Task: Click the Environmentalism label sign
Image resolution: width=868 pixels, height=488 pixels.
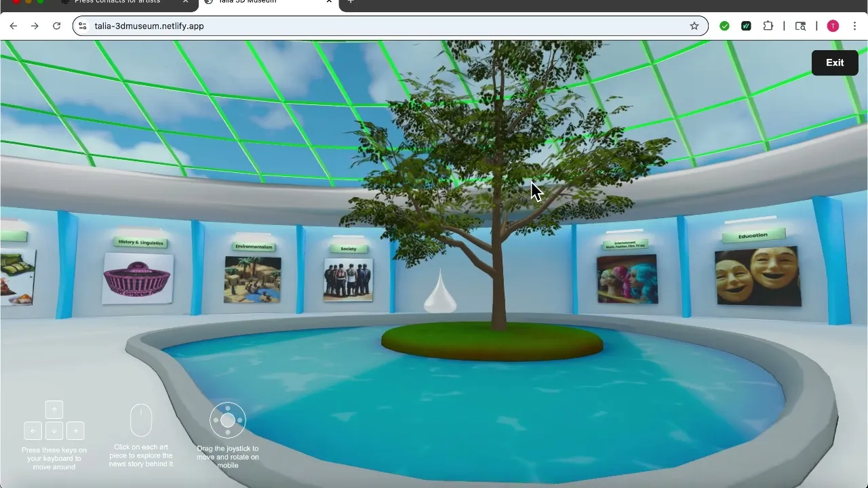Action: 254,247
